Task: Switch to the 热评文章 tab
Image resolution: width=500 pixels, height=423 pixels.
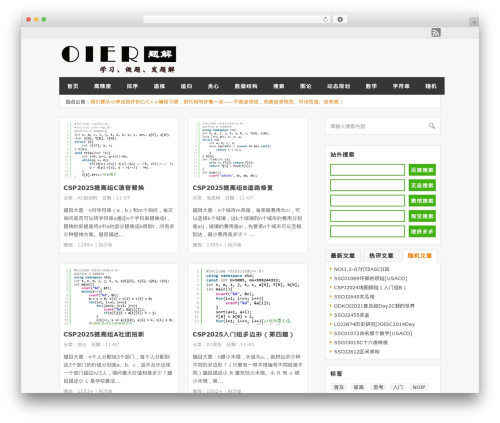Action: 381,256
